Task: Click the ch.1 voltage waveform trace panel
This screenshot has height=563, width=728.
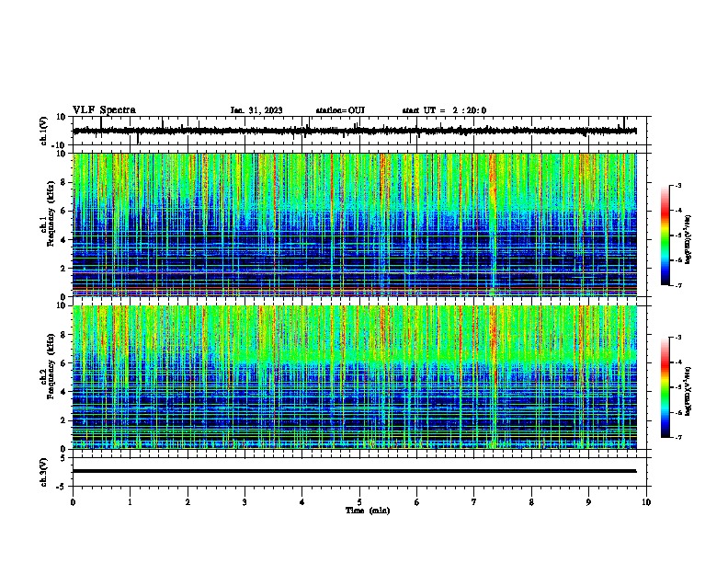Action: point(359,131)
